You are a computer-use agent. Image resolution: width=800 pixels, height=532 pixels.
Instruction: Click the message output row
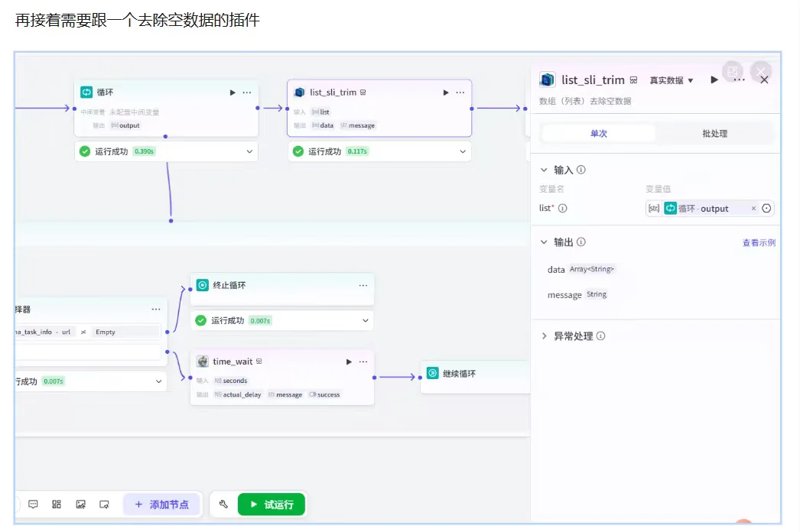tap(577, 295)
